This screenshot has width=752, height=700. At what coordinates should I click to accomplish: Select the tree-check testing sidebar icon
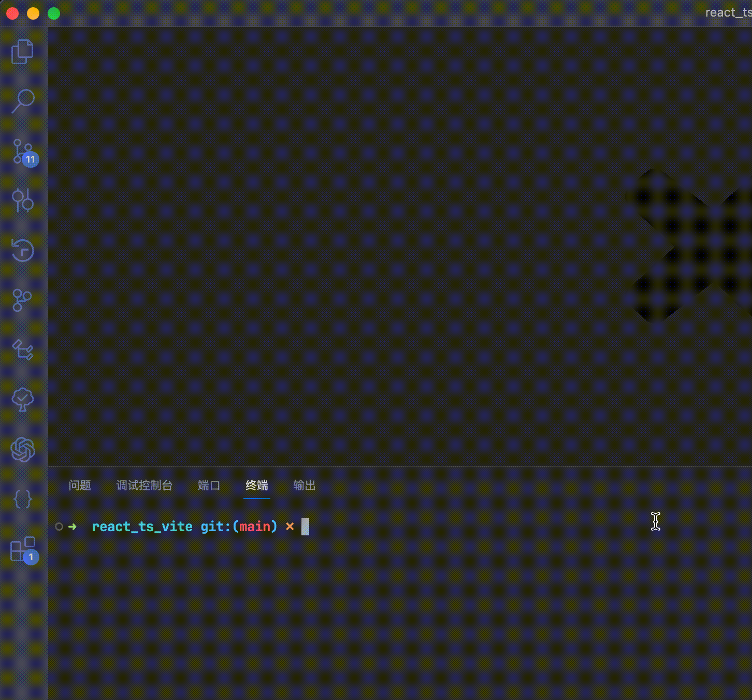[22, 399]
